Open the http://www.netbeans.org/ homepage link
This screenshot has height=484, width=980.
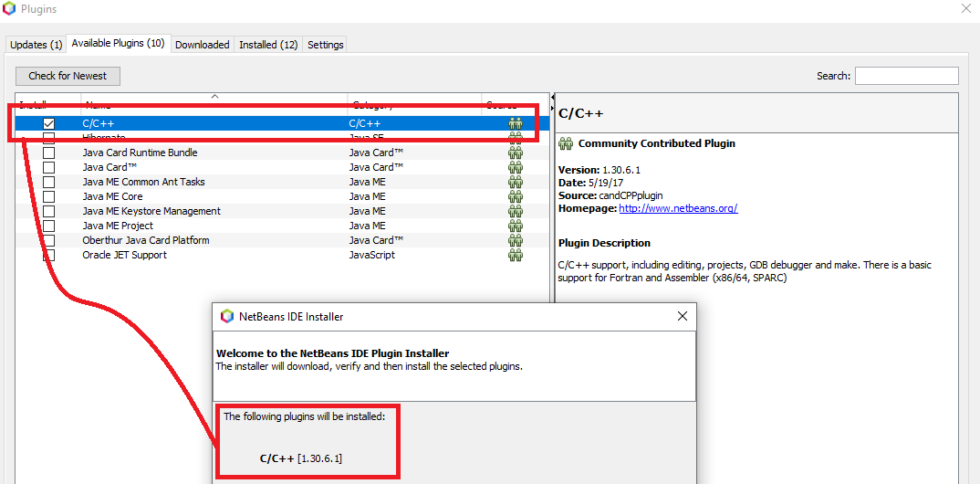point(678,209)
